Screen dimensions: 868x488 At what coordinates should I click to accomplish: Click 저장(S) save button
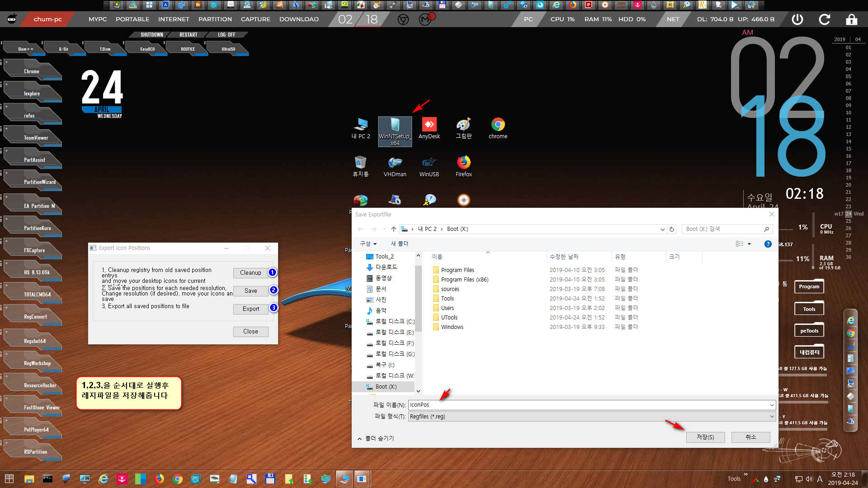pyautogui.click(x=705, y=437)
